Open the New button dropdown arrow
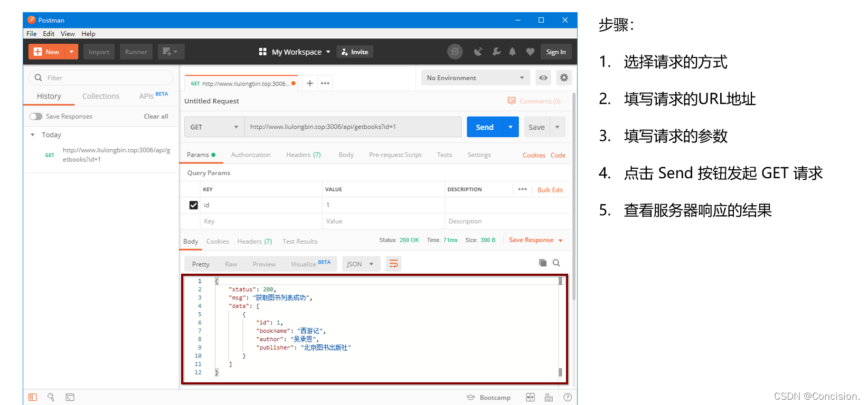This screenshot has width=868, height=405. click(x=71, y=52)
